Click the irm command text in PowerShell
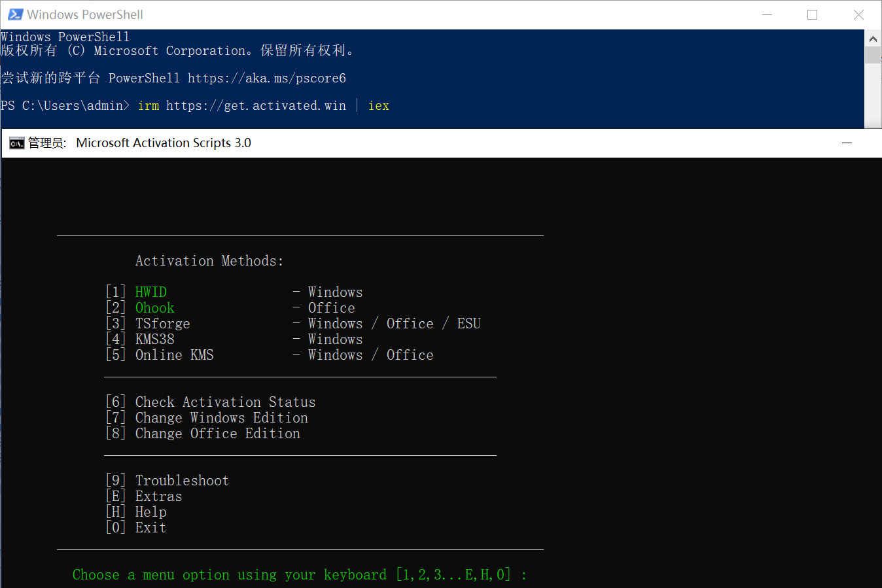Image resolution: width=882 pixels, height=588 pixels. click(149, 105)
